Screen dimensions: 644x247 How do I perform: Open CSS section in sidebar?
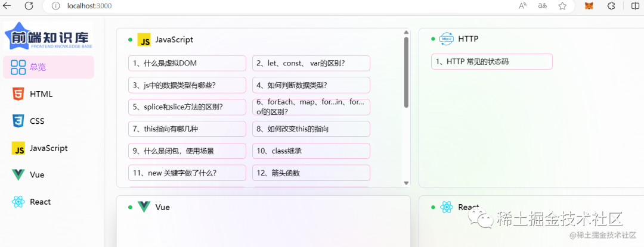tap(48, 121)
